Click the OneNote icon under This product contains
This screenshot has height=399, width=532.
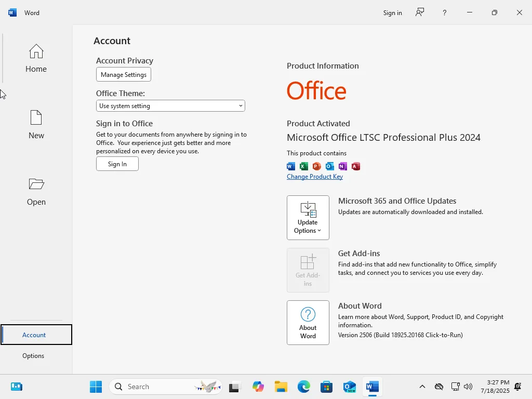[343, 166]
